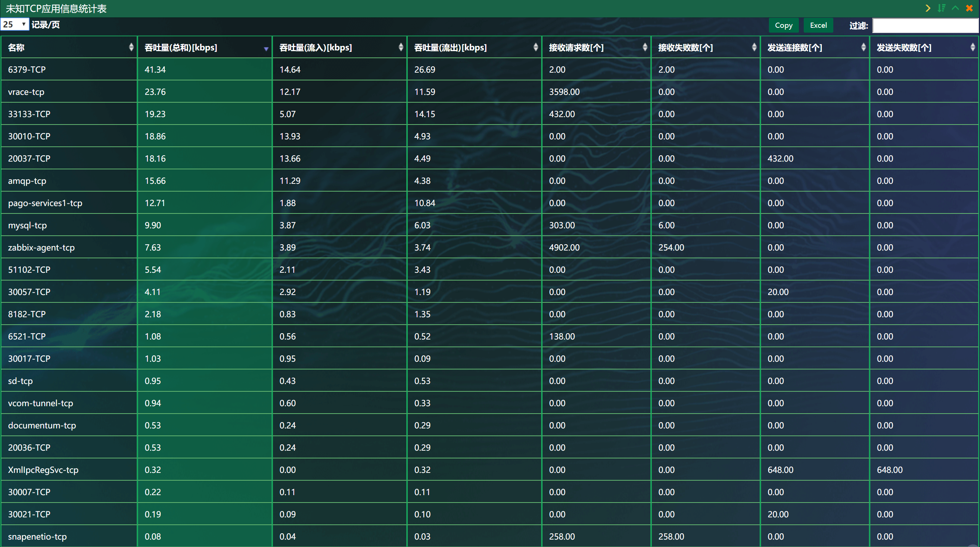Viewport: 980px width, 547px height.
Task: Click total throughput value 41.34
Action: coord(155,69)
